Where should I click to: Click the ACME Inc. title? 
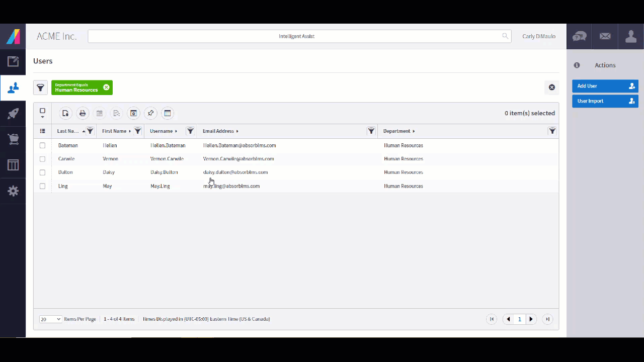click(x=56, y=36)
